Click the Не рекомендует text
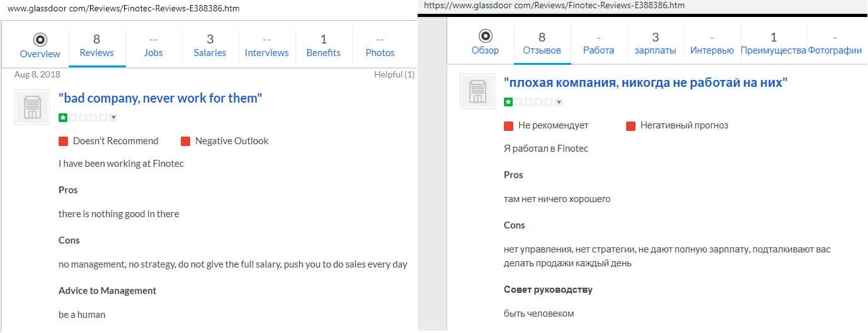This screenshot has width=868, height=333. click(x=553, y=125)
